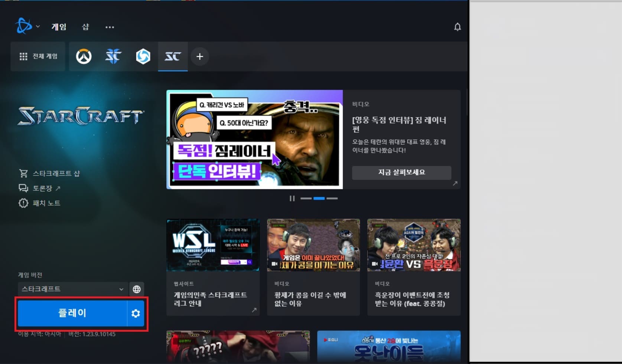Image resolution: width=622 pixels, height=364 pixels.
Task: Click the content area scrollbar
Action: 467,102
